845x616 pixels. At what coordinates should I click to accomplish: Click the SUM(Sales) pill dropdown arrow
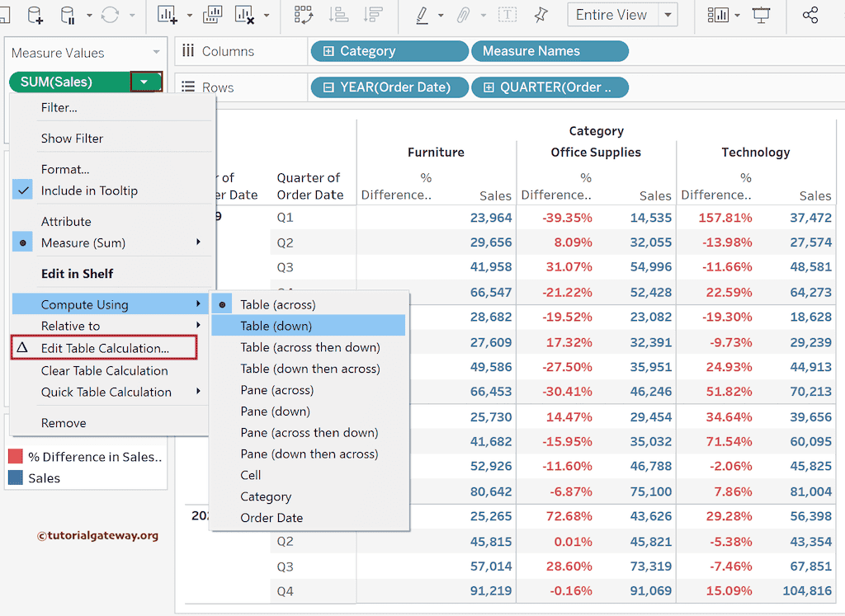[145, 82]
